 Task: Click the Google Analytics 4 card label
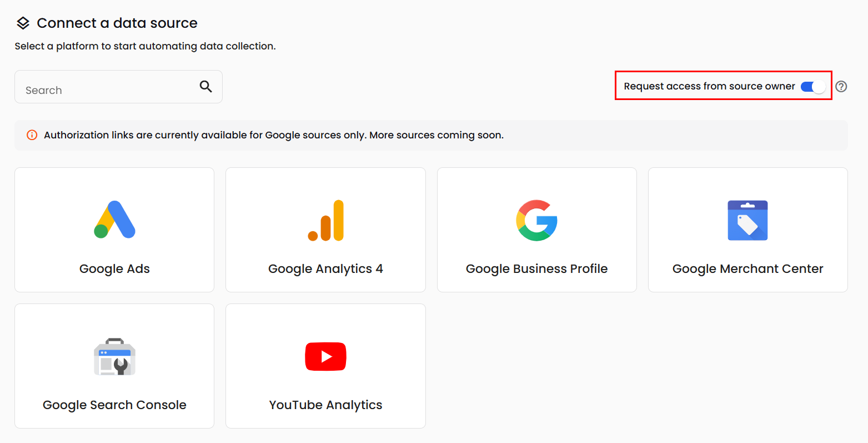tap(325, 269)
